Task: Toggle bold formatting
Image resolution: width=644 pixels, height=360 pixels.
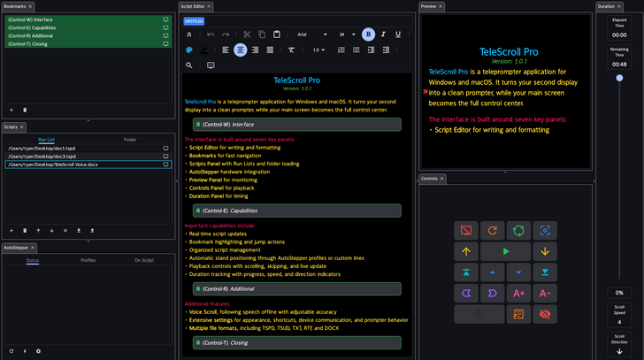Action: pos(368,34)
